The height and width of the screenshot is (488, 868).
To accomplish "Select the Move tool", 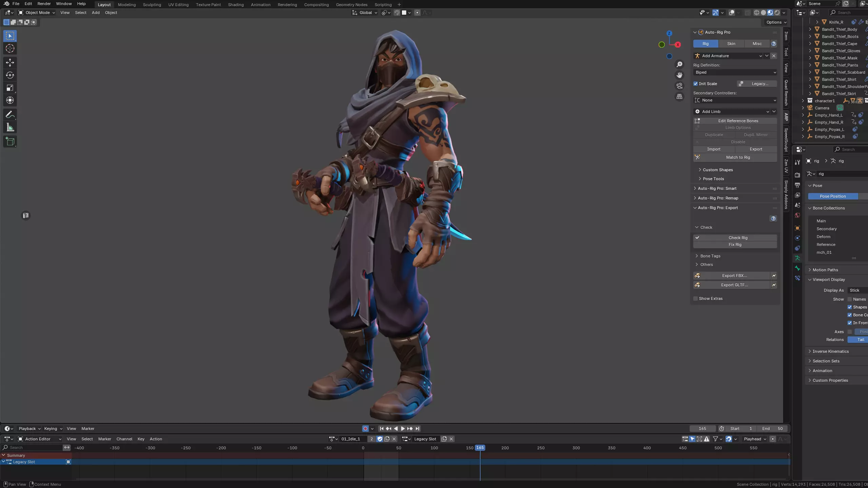I will [10, 62].
